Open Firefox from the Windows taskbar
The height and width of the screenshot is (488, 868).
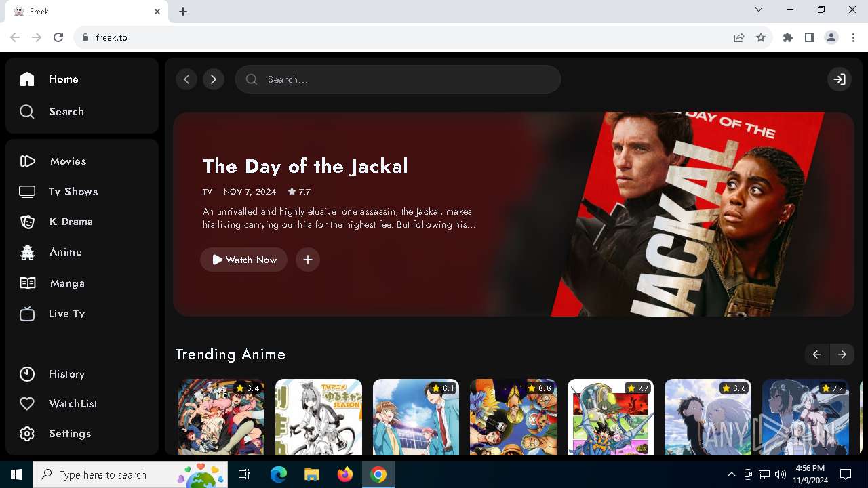[345, 474]
